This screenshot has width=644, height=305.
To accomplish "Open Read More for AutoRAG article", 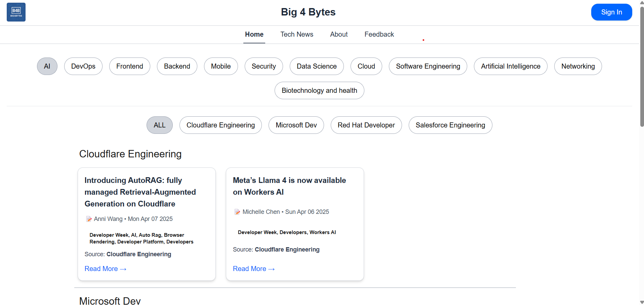I will [x=106, y=269].
